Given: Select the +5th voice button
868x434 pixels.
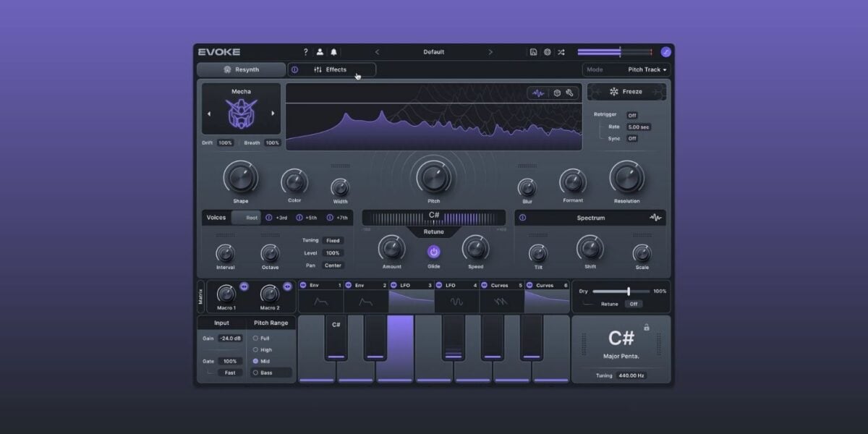Looking at the screenshot, I should 310,217.
